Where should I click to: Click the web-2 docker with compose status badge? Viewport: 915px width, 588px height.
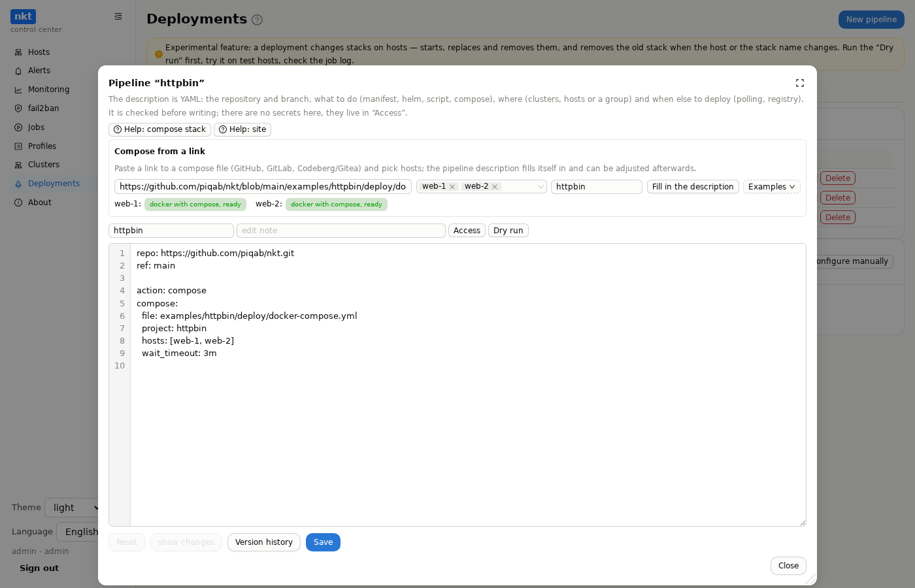[337, 204]
